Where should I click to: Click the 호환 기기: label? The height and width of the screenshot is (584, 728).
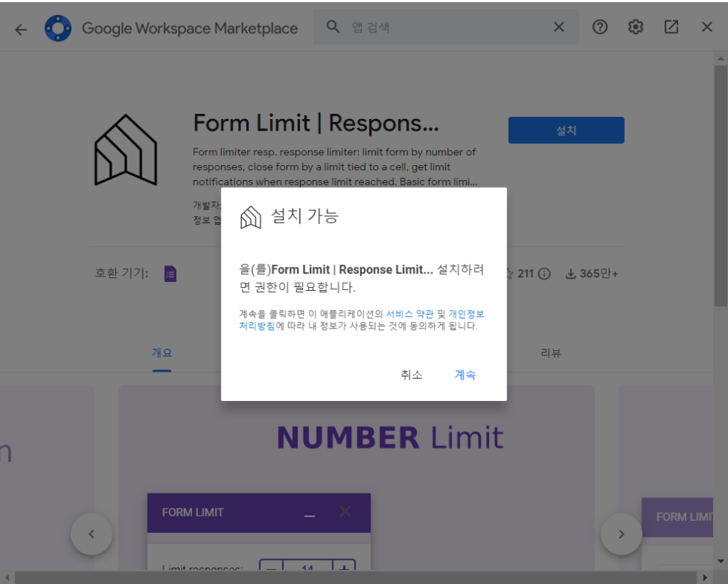(x=121, y=273)
